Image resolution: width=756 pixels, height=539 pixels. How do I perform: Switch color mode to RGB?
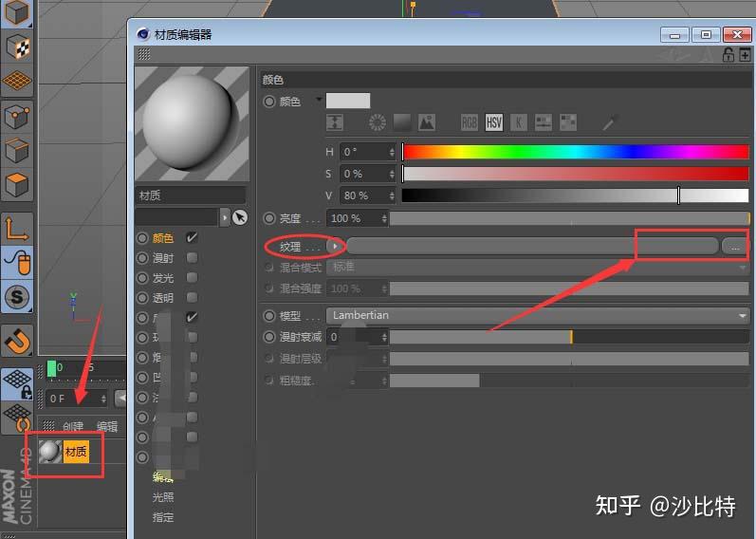point(470,122)
